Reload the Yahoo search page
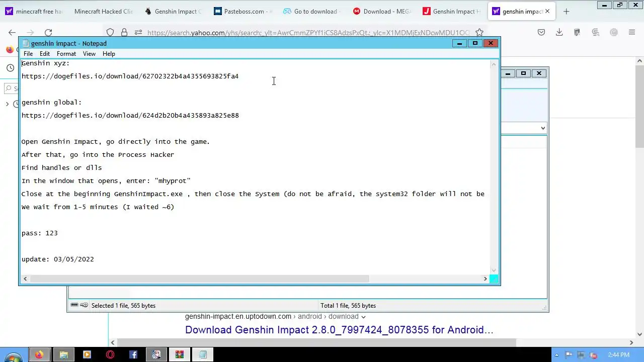 point(48,32)
